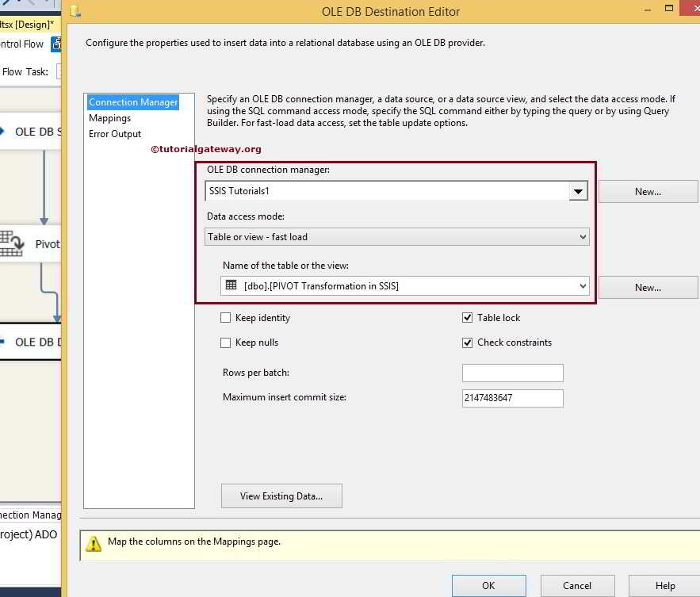Open Help for the destination editor
The height and width of the screenshot is (597, 700).
(x=665, y=585)
